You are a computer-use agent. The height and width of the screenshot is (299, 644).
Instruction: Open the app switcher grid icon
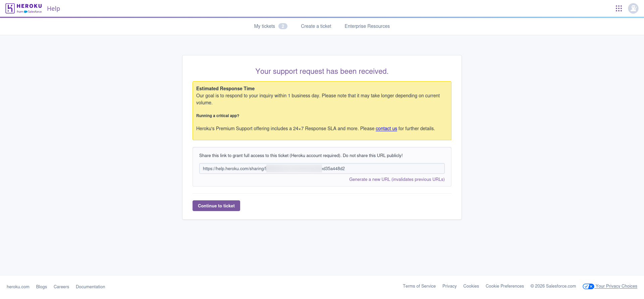619,8
